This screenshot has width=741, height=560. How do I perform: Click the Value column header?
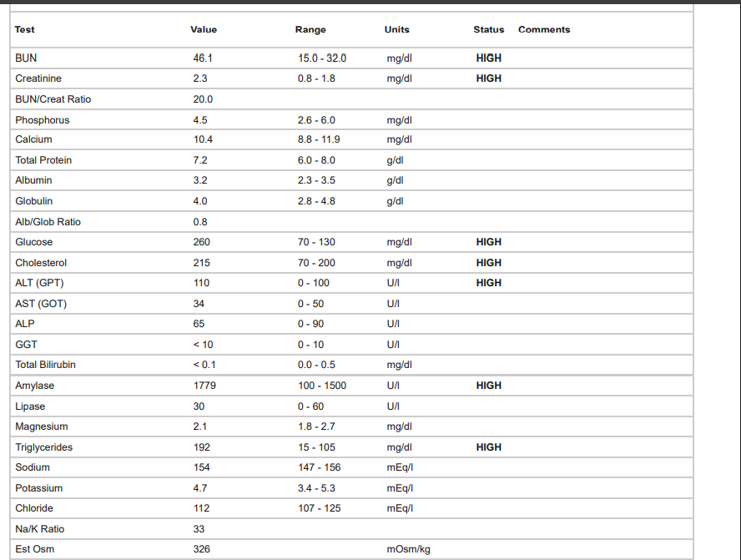[204, 30]
